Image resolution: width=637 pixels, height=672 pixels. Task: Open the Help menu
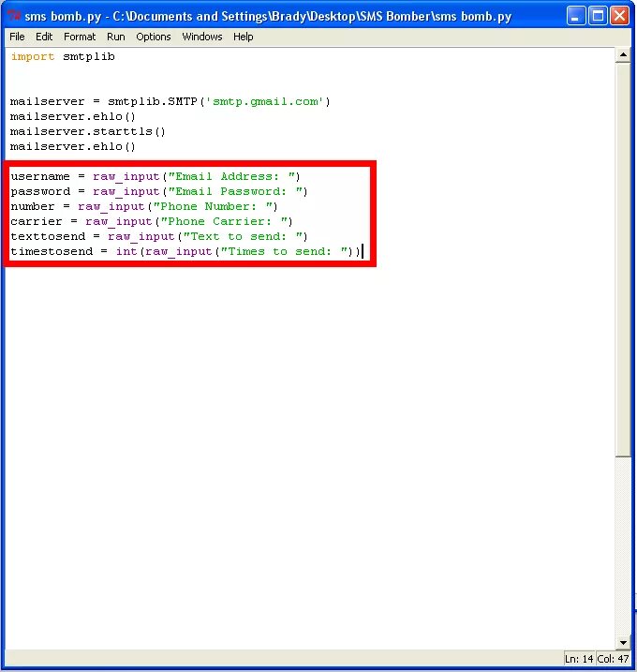pyautogui.click(x=243, y=37)
